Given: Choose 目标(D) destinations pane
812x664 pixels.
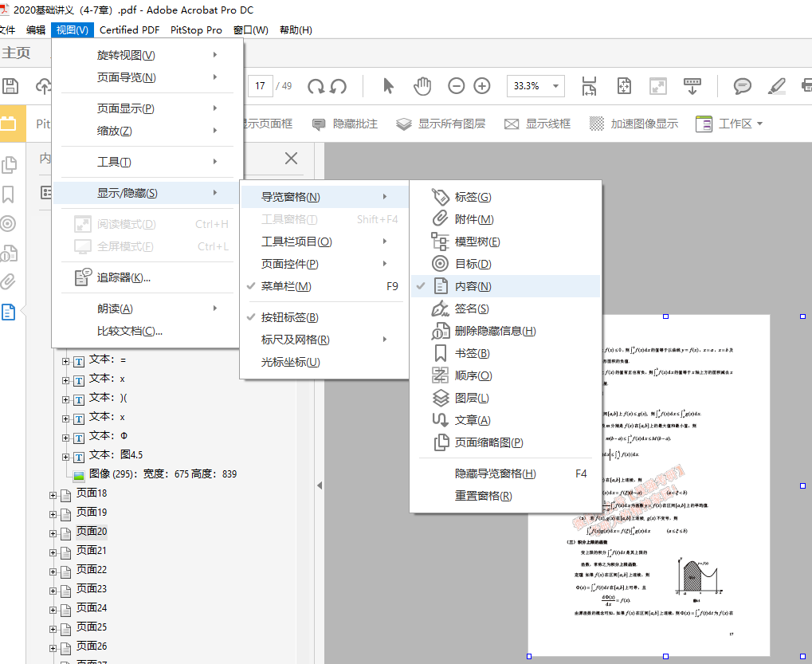Looking at the screenshot, I should (x=506, y=264).
